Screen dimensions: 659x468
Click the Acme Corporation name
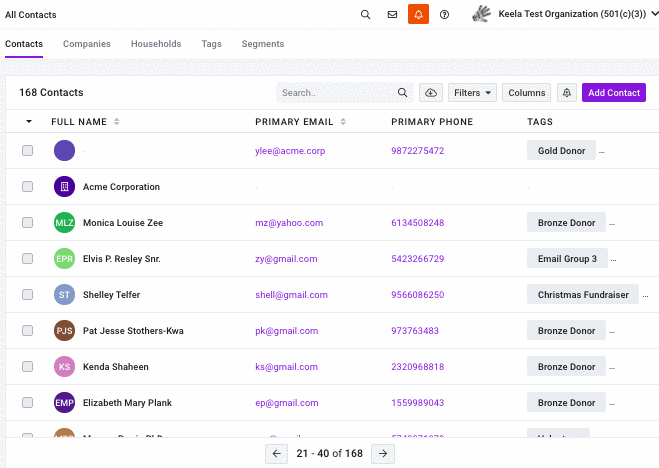[121, 187]
